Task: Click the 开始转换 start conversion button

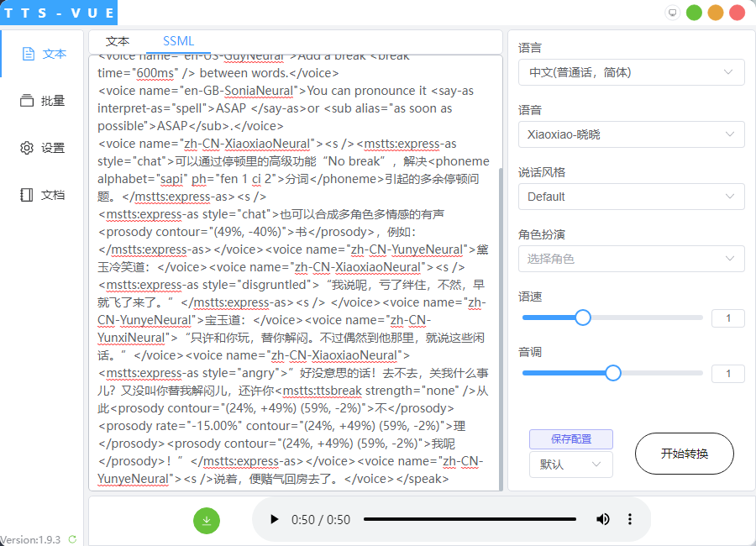Action: pos(684,453)
